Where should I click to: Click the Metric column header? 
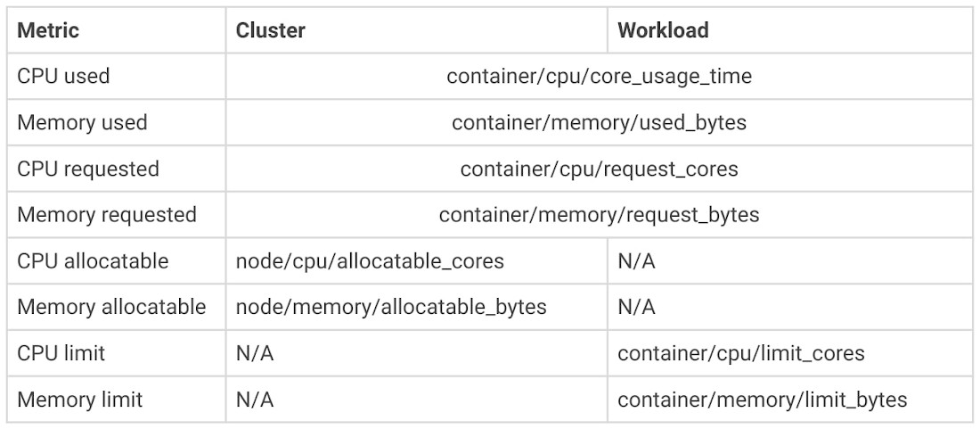click(48, 30)
